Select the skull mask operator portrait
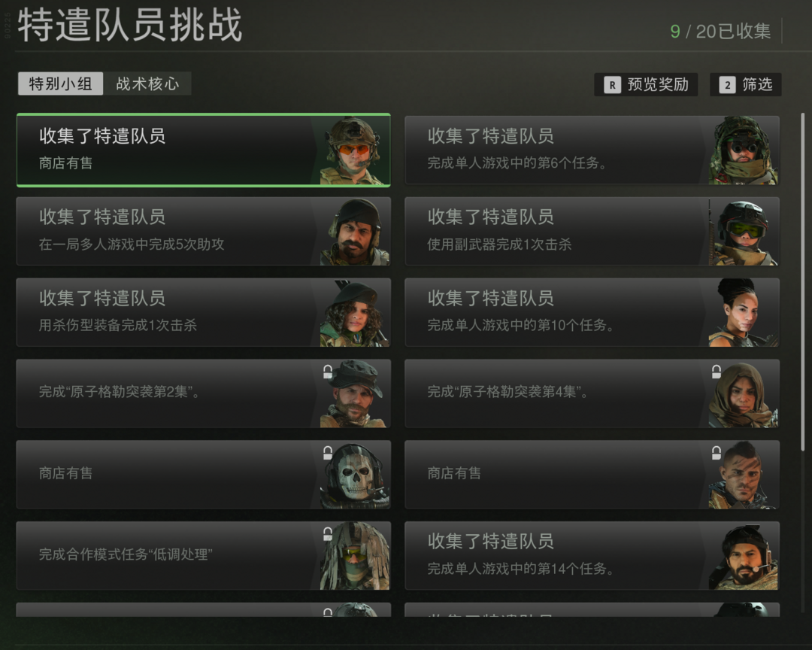The width and height of the screenshot is (812, 650). (354, 475)
